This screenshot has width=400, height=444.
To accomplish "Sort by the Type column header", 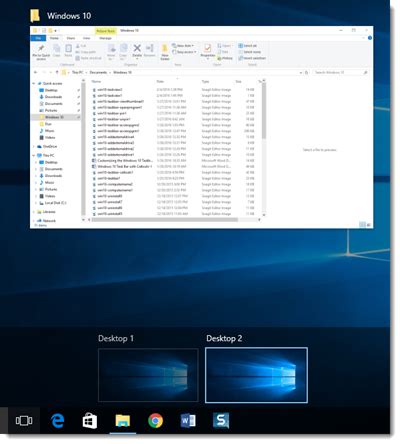I will tap(205, 81).
